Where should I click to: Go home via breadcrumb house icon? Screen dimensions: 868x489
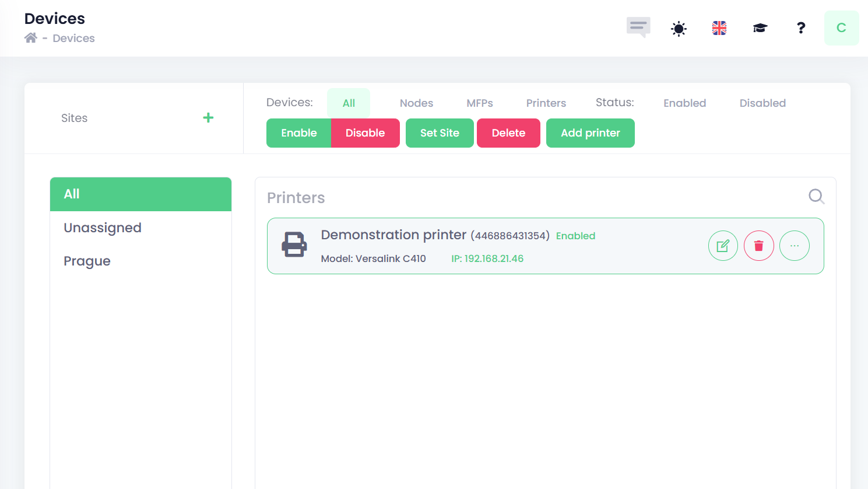(31, 38)
